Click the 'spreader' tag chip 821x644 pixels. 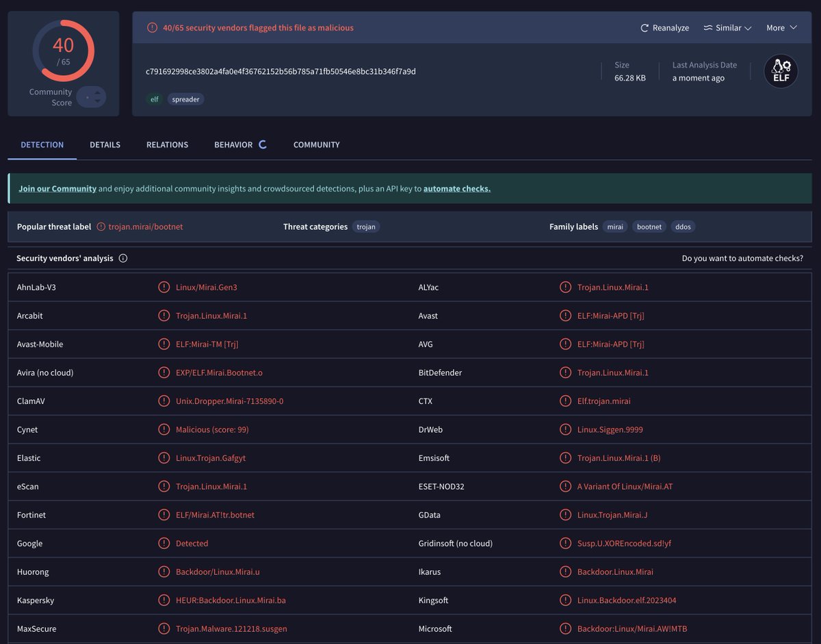185,99
